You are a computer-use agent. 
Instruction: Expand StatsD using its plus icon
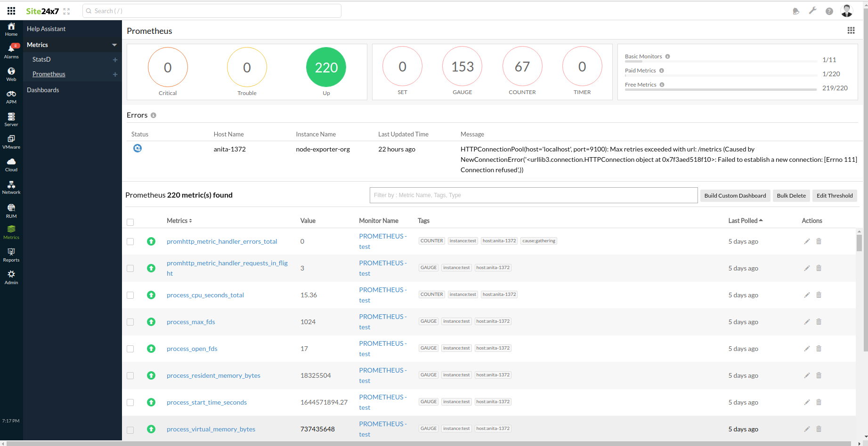(x=115, y=59)
